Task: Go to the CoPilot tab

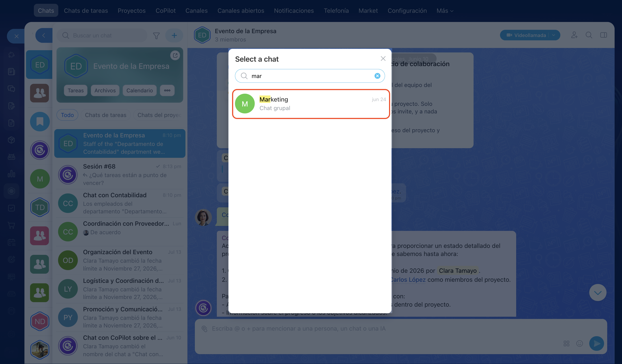Action: tap(165, 11)
